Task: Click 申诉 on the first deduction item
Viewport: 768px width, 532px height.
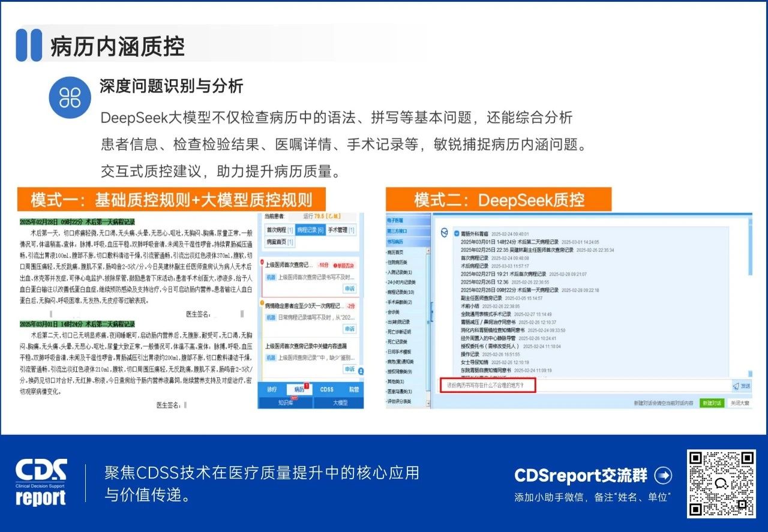Action: click(x=349, y=288)
